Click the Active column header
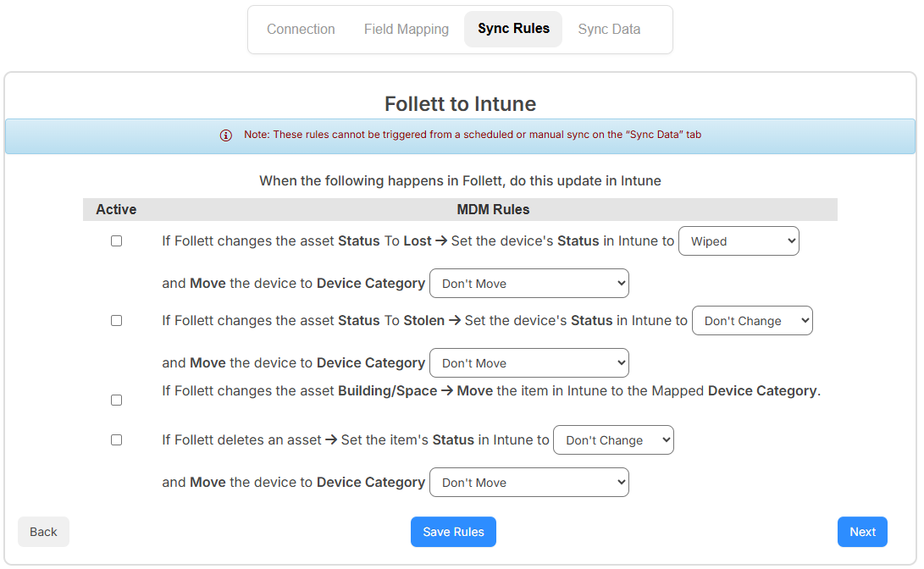 (116, 209)
